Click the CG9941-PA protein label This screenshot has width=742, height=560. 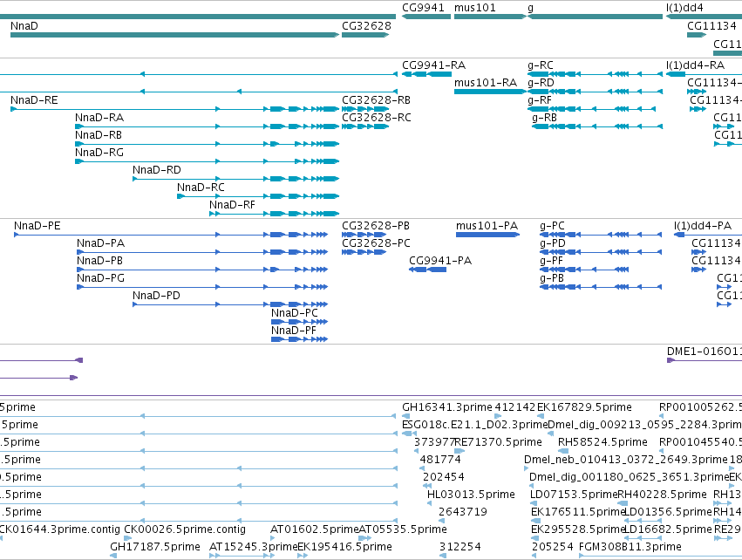[440, 262]
